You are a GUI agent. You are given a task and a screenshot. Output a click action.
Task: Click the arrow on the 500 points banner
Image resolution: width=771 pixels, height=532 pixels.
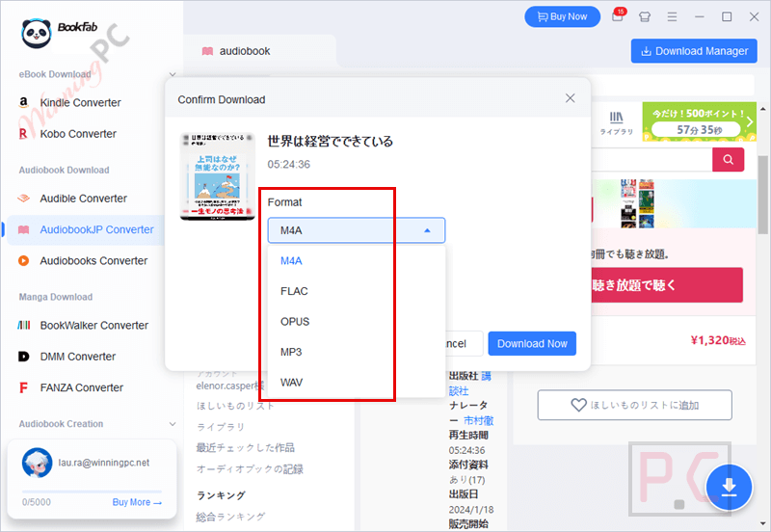click(x=750, y=122)
